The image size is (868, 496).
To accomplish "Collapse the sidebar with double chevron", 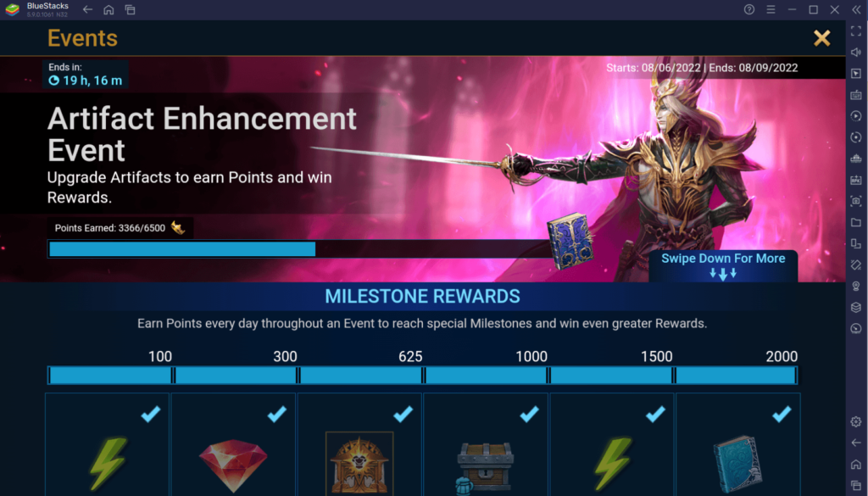I will tap(856, 9).
